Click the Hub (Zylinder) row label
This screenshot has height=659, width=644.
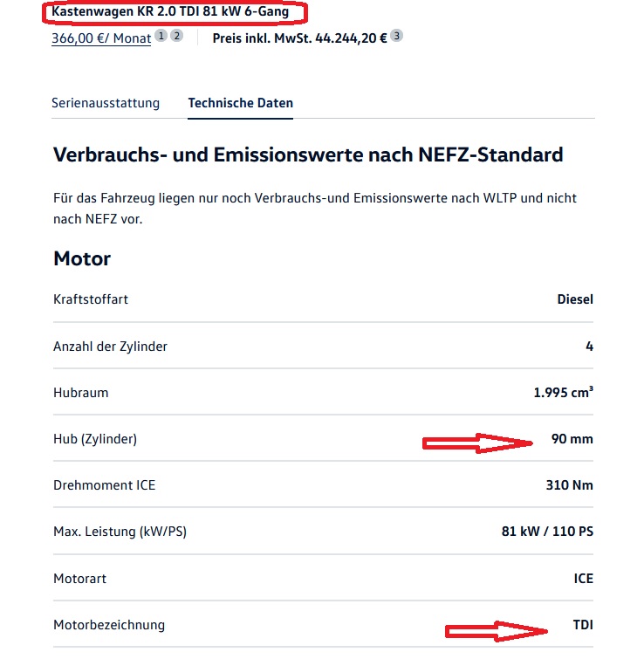click(95, 439)
